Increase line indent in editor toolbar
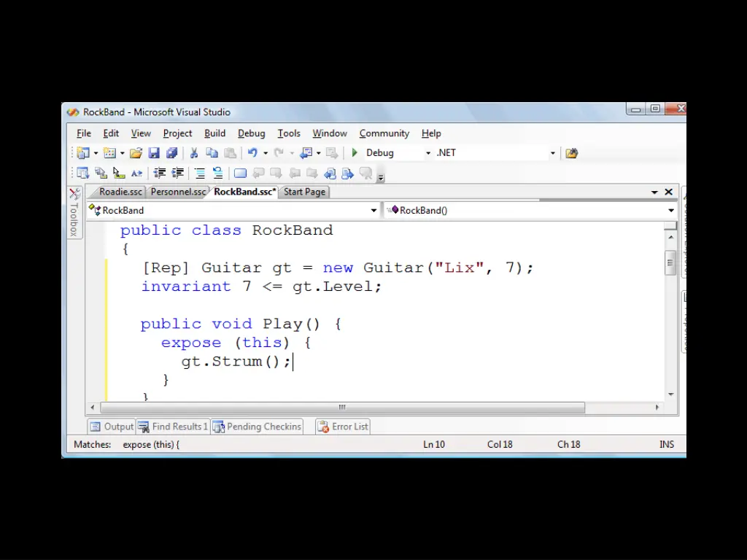747x560 pixels. coord(177,174)
